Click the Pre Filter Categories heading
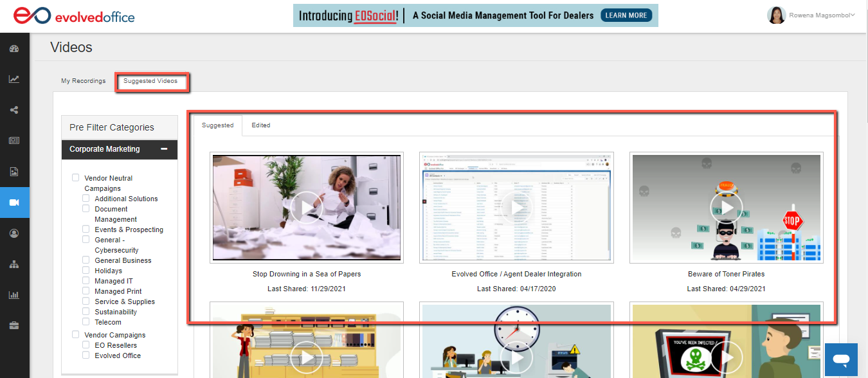The height and width of the screenshot is (378, 868). tap(112, 127)
